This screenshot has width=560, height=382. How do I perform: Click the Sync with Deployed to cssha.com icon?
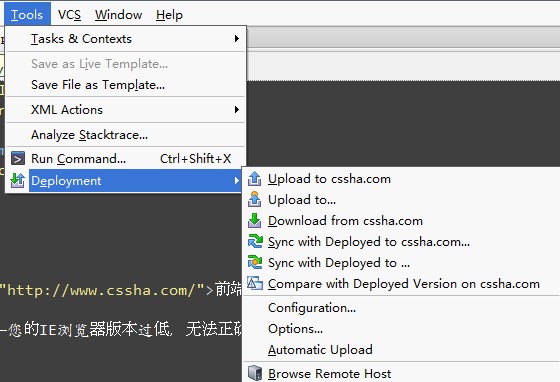255,241
